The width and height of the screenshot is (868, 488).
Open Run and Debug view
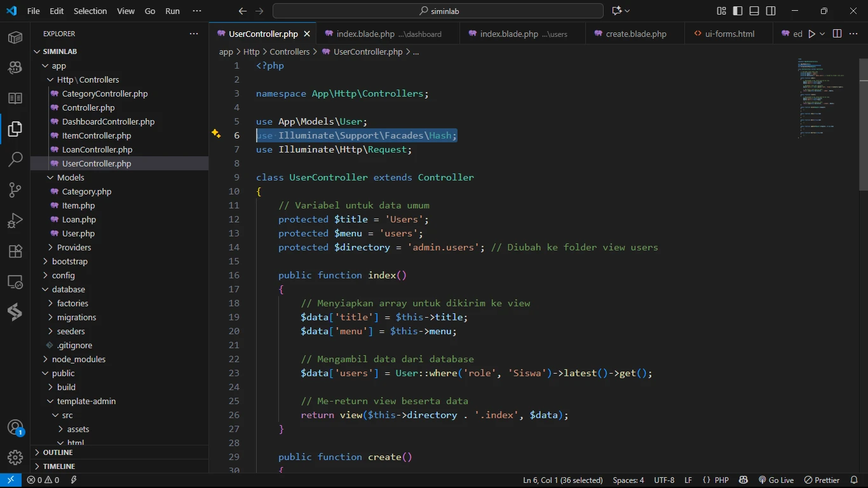pyautogui.click(x=15, y=220)
